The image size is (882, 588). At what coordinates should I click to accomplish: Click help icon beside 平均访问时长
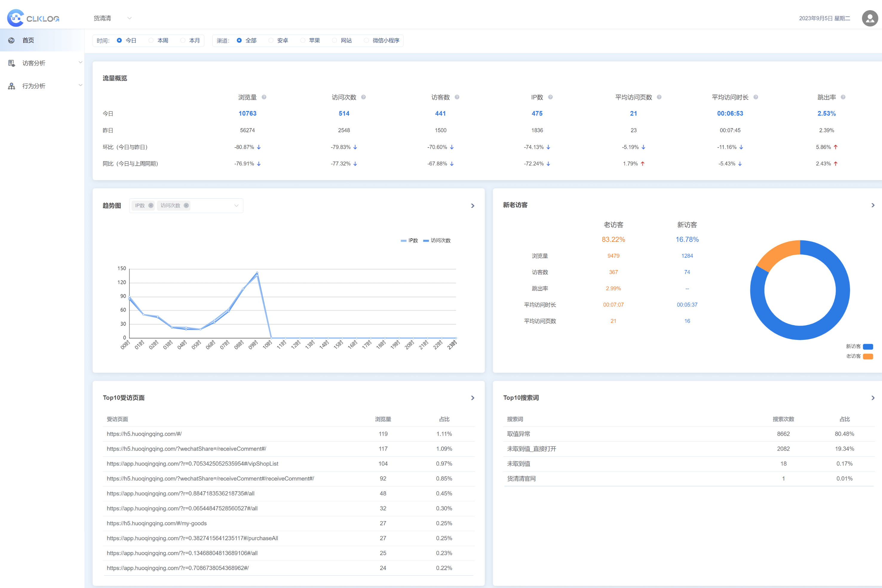tap(756, 97)
